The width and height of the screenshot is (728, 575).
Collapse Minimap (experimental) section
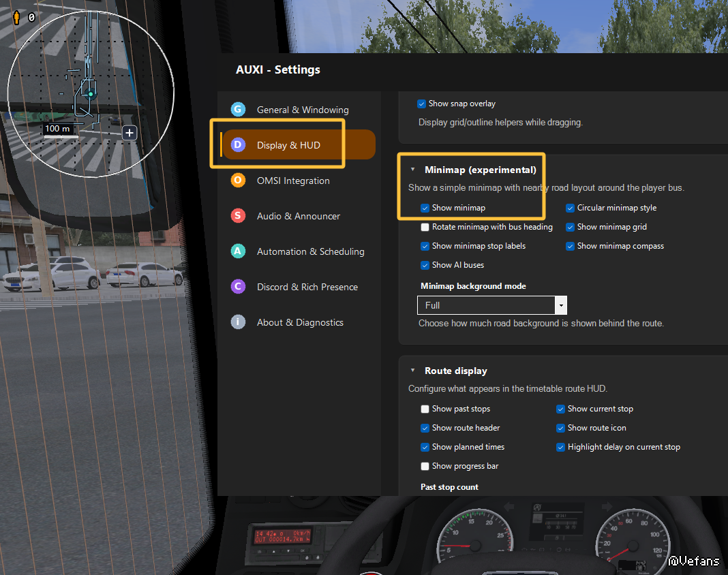[x=413, y=170]
